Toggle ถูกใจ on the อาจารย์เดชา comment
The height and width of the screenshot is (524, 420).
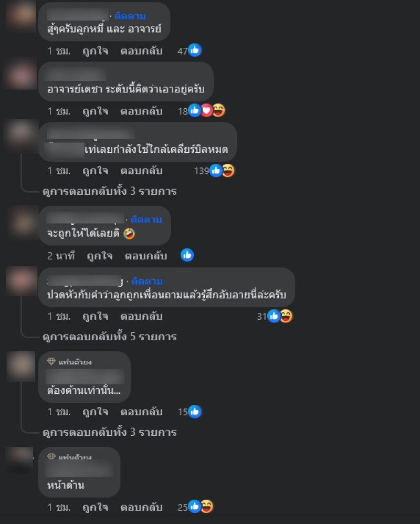[95, 111]
